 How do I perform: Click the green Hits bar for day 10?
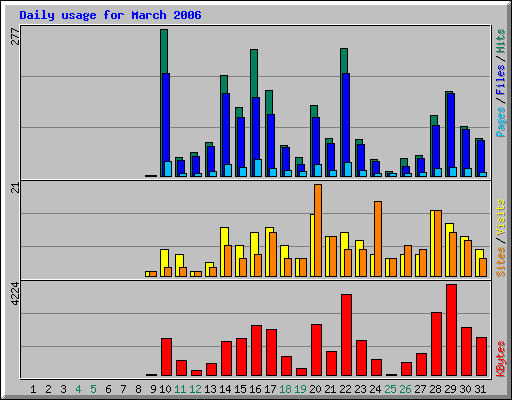point(164,51)
